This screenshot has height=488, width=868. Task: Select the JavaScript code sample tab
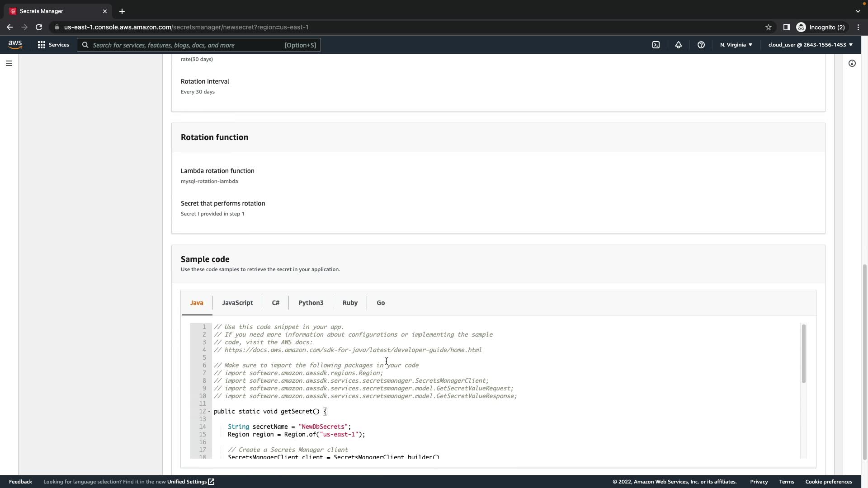tap(237, 303)
